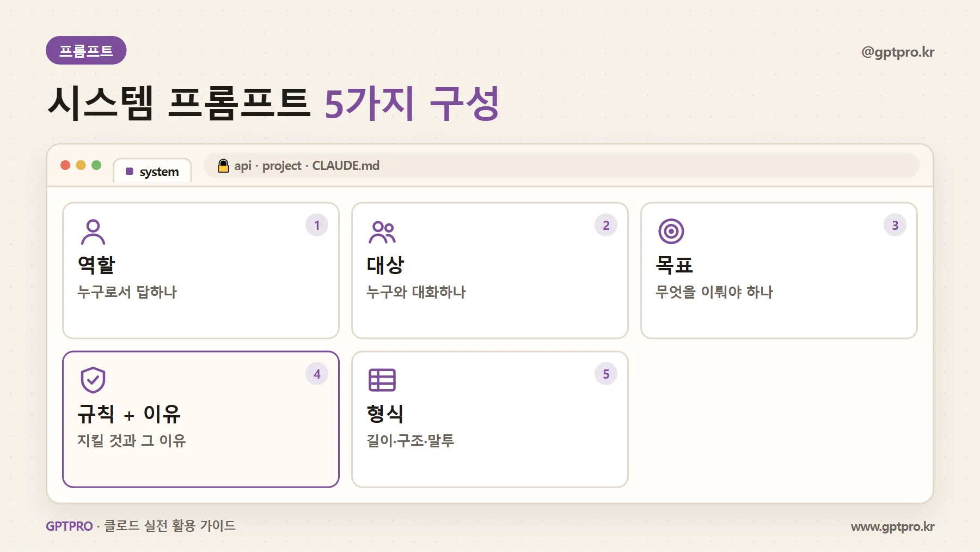Click the GPTPRO brand text in footer
The width and height of the screenshot is (980, 552).
pos(69,526)
